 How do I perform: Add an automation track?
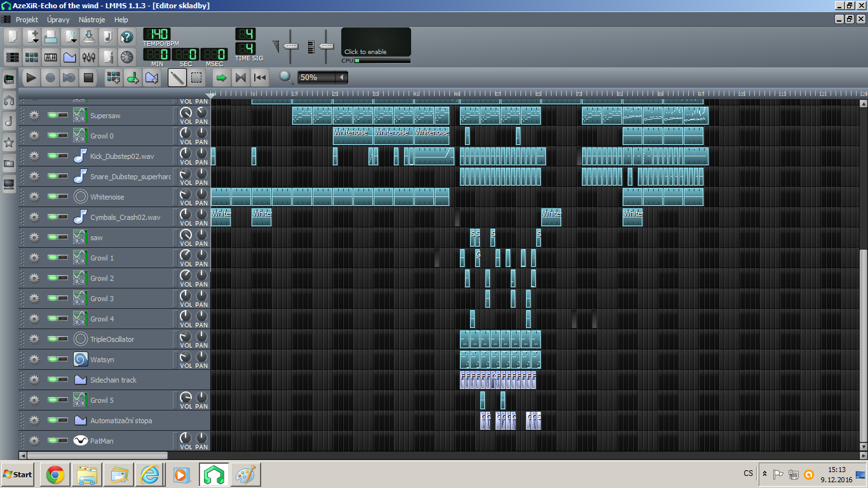click(x=152, y=78)
